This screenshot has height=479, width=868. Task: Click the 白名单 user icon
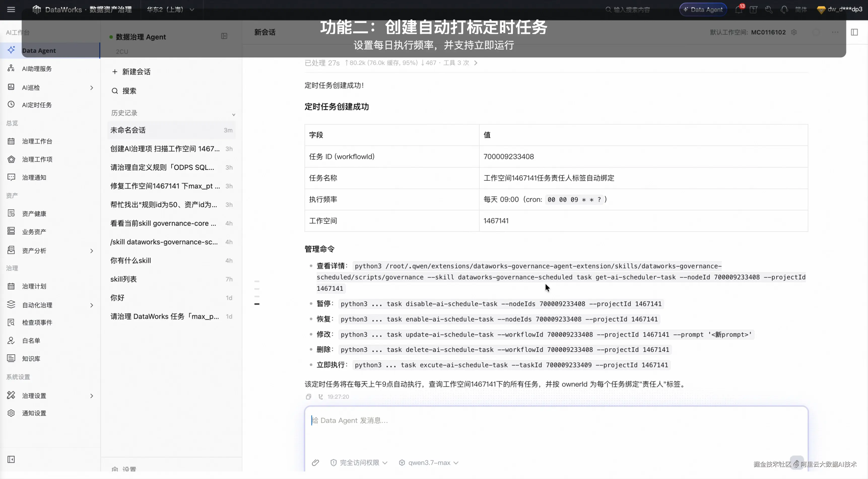(x=11, y=340)
